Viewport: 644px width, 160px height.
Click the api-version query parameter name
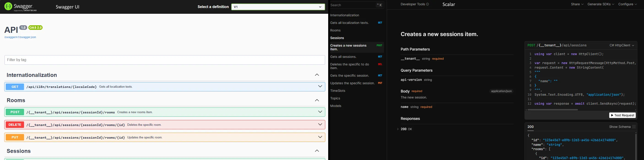[x=411, y=80]
